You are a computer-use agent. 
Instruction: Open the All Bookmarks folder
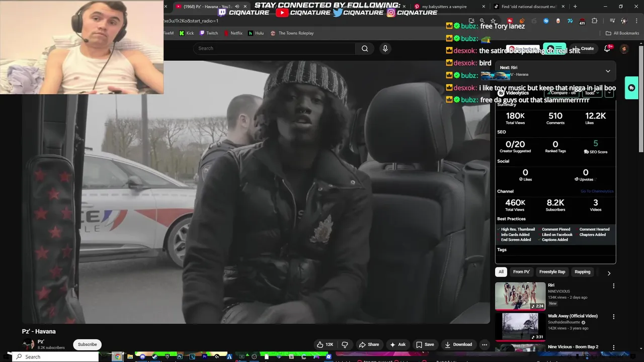pyautogui.click(x=622, y=33)
